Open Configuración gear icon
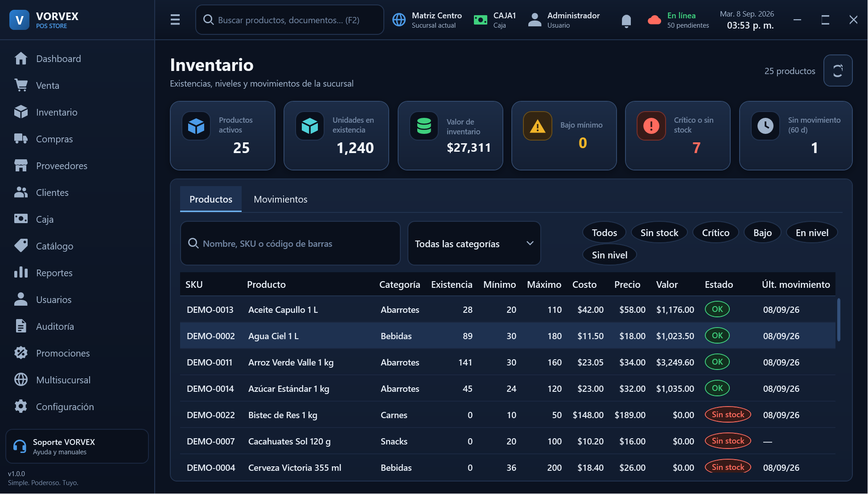The height and width of the screenshot is (494, 868). click(21, 407)
